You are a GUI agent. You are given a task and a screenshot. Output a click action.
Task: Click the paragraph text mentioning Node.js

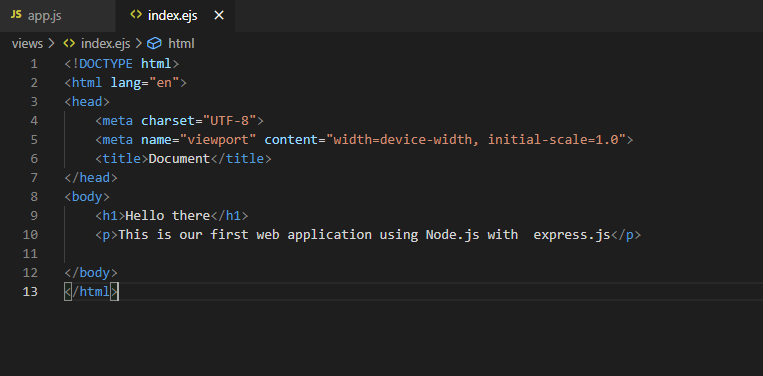click(x=364, y=235)
